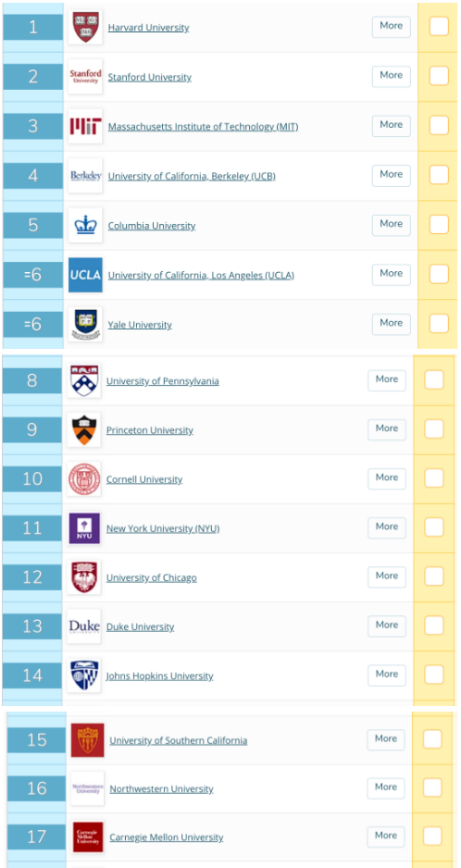Open the University of California, Berkeley (UCB) link
Image resolution: width=461 pixels, height=868 pixels.
click(x=192, y=176)
